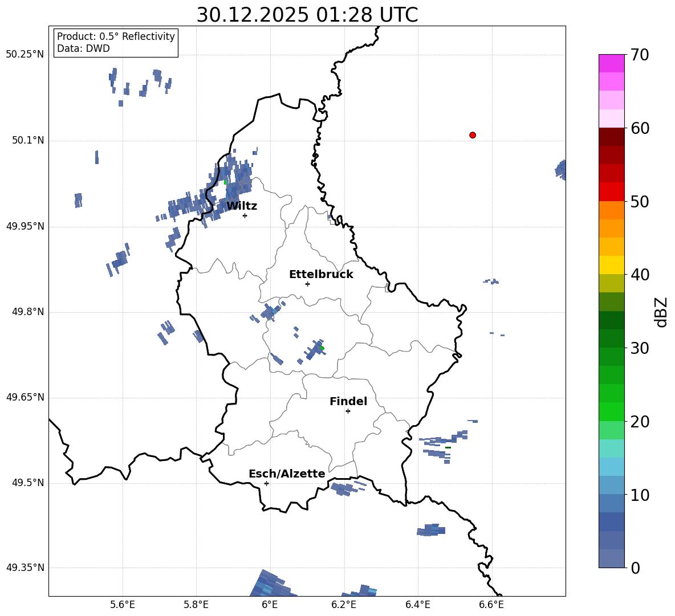
Task: Click the cross marker below Findel
Action: 348,411
